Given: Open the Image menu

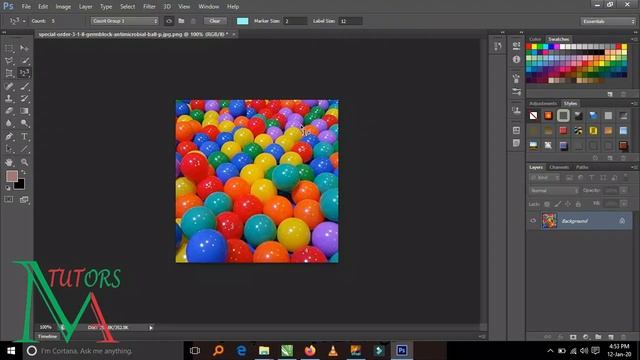Looking at the screenshot, I should [63, 7].
